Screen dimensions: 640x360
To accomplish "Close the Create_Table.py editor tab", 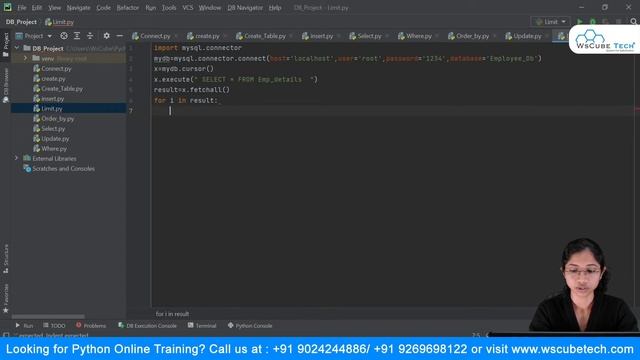I will (x=291, y=36).
